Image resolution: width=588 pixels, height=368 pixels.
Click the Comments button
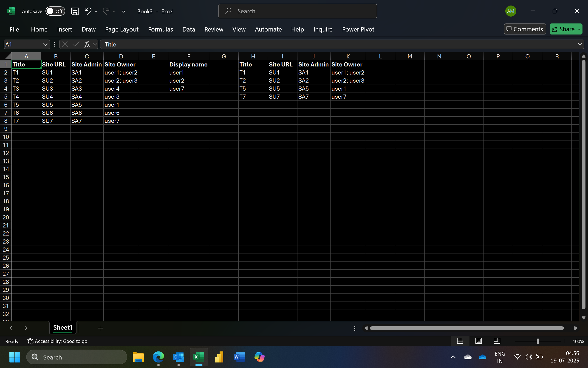click(525, 29)
